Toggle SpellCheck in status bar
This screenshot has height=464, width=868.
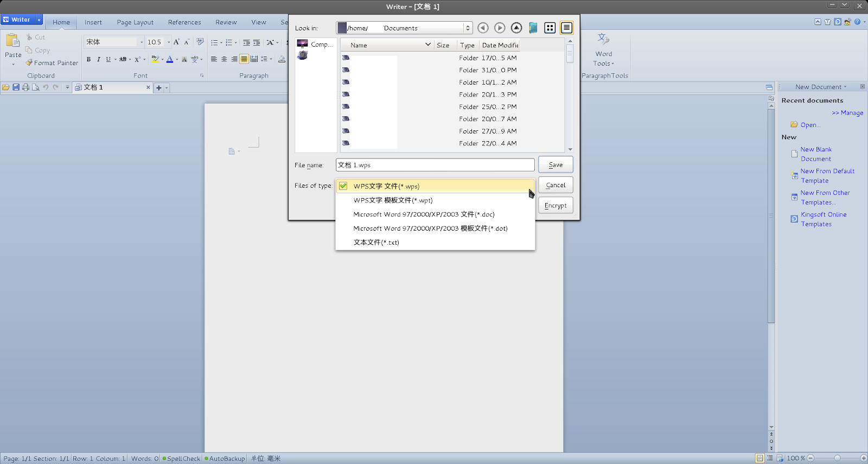click(x=181, y=459)
